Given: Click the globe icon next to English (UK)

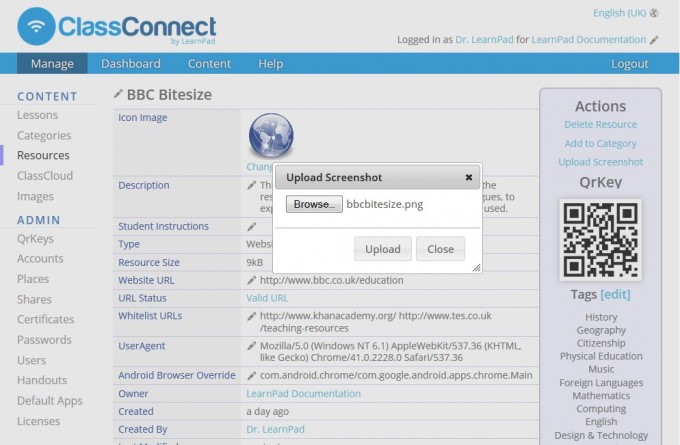Looking at the screenshot, I should [x=654, y=13].
